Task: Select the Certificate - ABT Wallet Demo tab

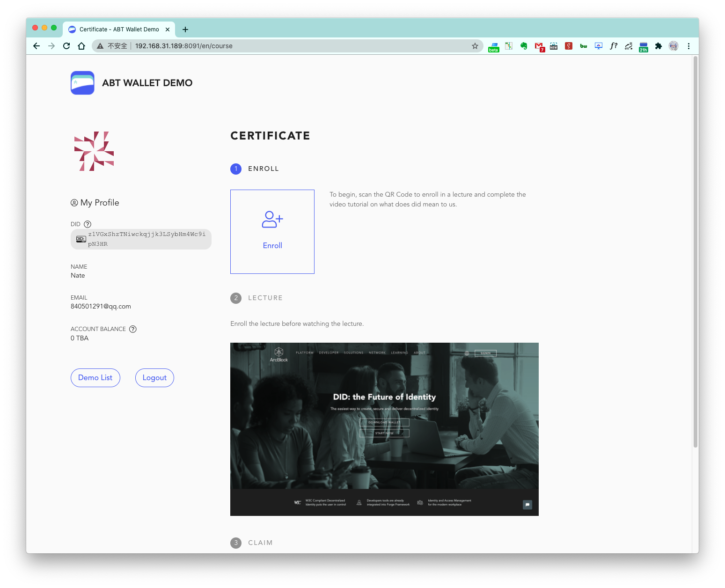Action: tap(119, 29)
